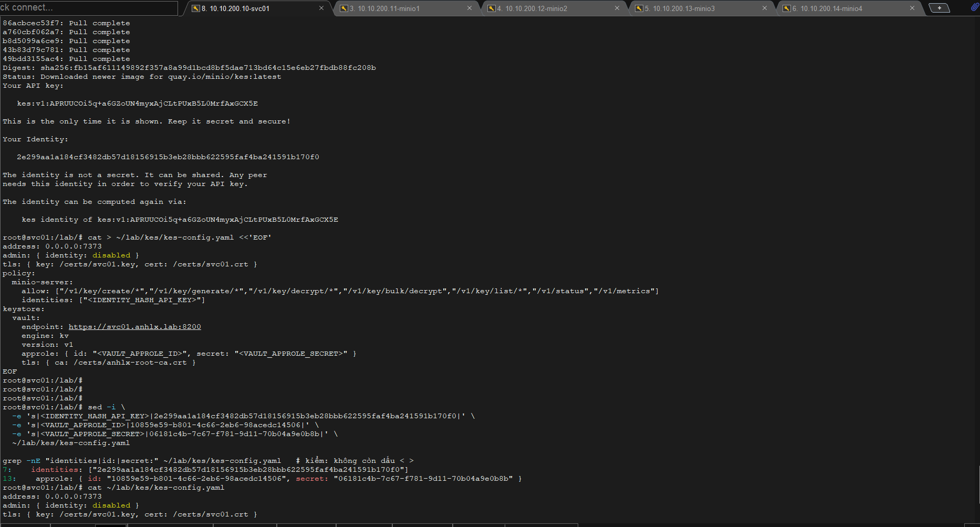This screenshot has height=527, width=980.
Task: Click grep result line 13 approle
Action: pos(262,479)
